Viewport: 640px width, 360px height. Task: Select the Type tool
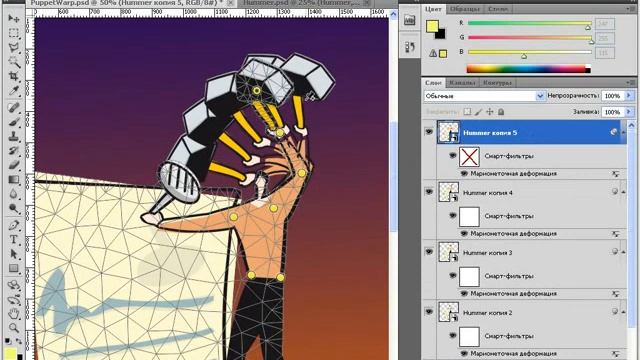(x=13, y=240)
